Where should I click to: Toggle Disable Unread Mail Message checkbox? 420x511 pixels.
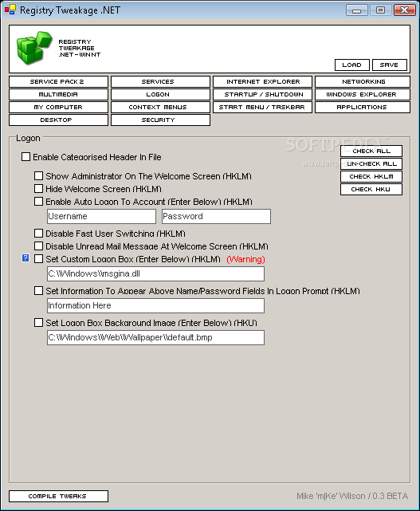pos(39,246)
